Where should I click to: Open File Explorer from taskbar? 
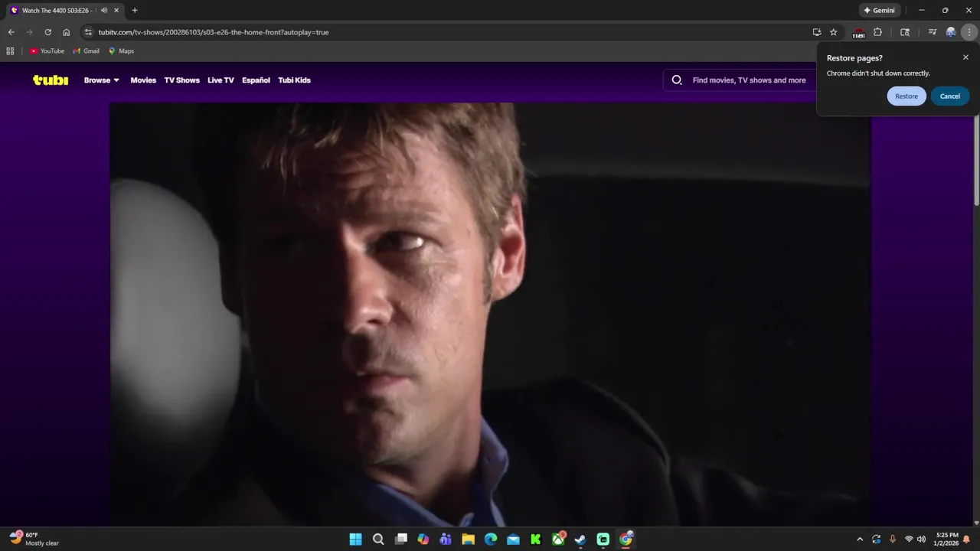pyautogui.click(x=468, y=539)
